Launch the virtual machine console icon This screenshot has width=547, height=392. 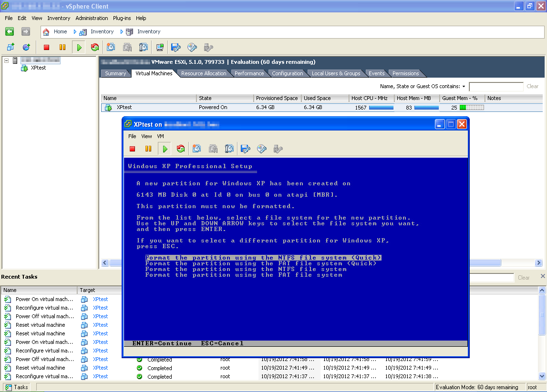pos(160,47)
